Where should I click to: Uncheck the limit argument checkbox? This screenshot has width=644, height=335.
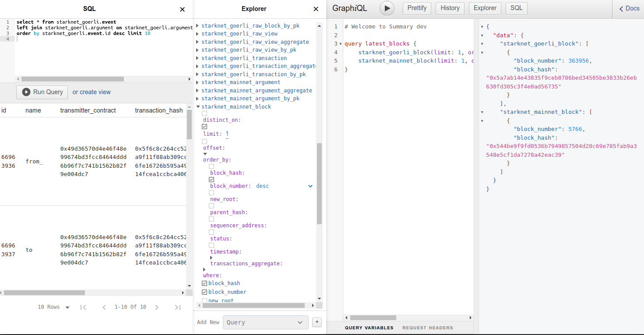pyautogui.click(x=204, y=127)
